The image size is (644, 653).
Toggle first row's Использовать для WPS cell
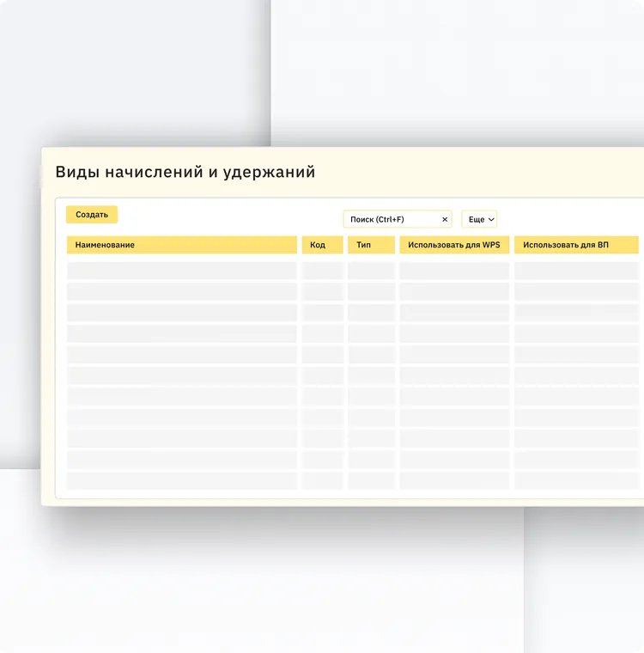pyautogui.click(x=454, y=271)
